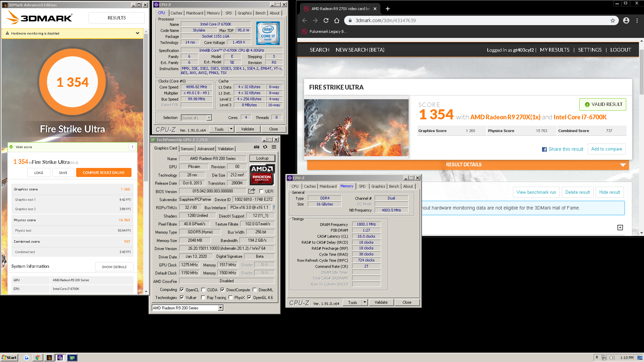Toggle the Vulkan checkbox
This screenshot has height=362, width=644.
[182, 298]
